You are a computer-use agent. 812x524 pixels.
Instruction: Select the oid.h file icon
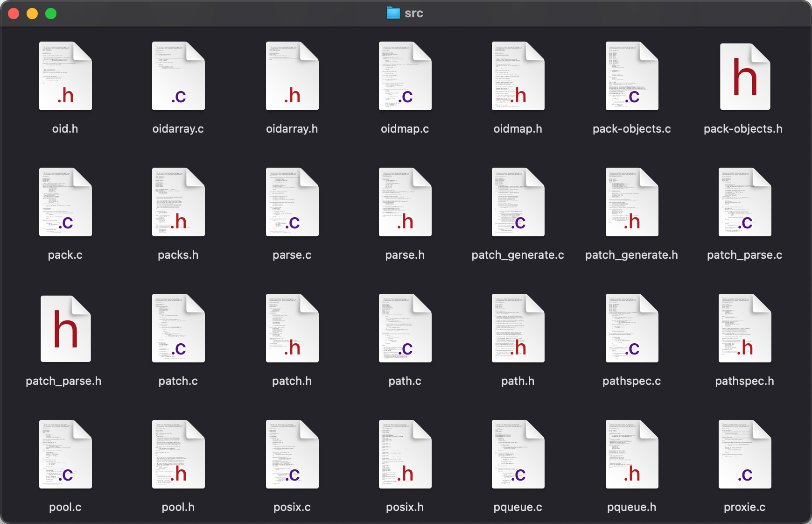[65, 76]
